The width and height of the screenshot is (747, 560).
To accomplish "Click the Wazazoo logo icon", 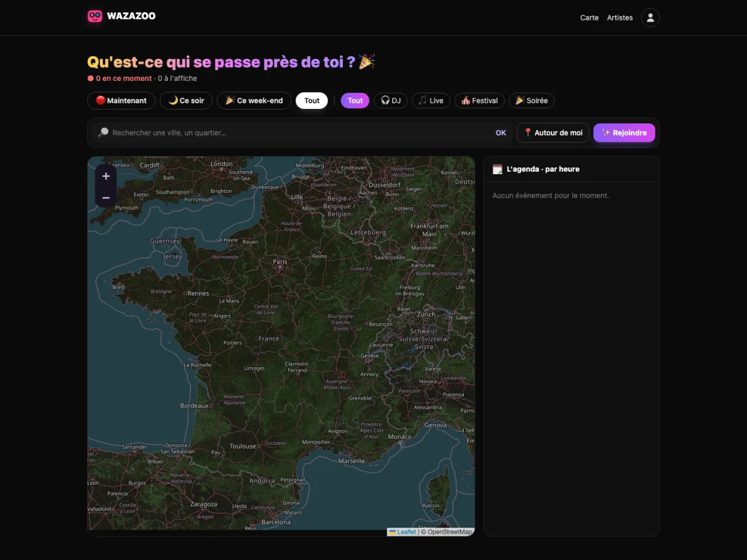I will (x=95, y=16).
